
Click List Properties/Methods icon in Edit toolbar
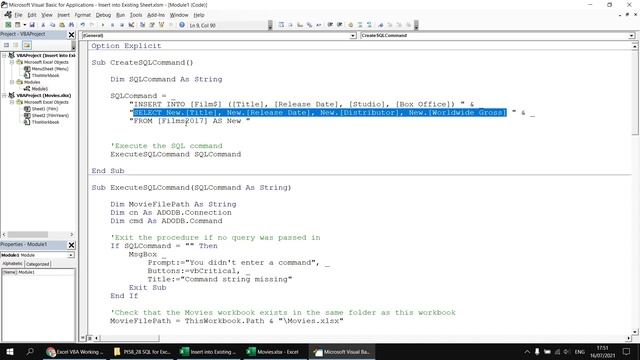point(281,25)
